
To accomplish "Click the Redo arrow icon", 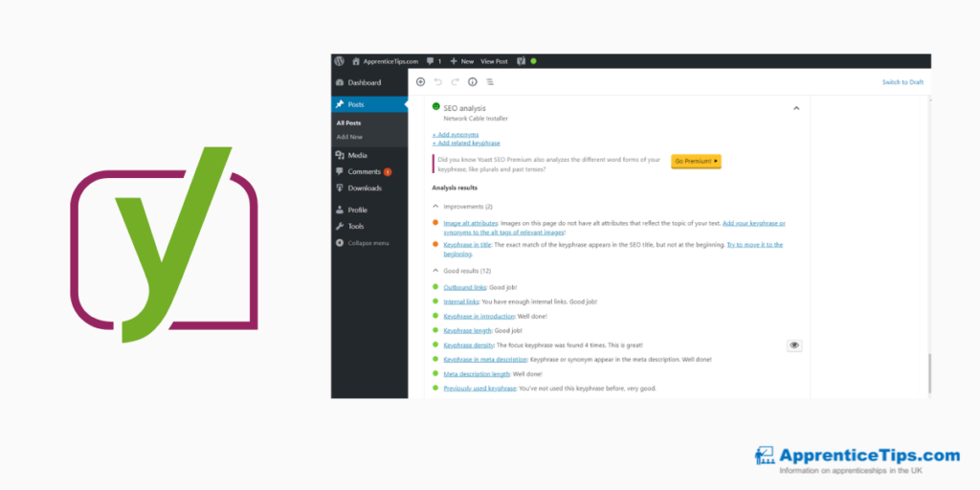I will pos(455,82).
